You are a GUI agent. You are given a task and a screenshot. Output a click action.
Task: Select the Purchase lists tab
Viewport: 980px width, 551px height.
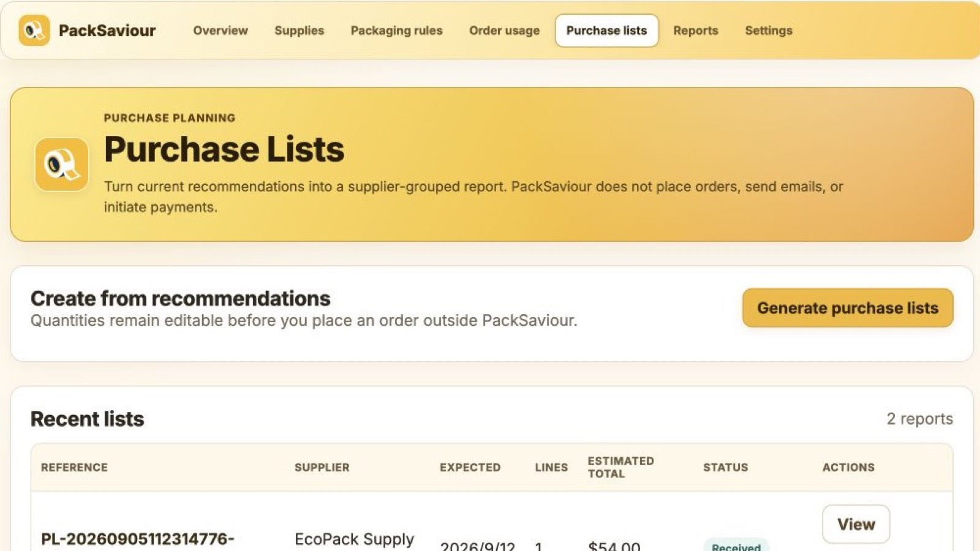(606, 31)
